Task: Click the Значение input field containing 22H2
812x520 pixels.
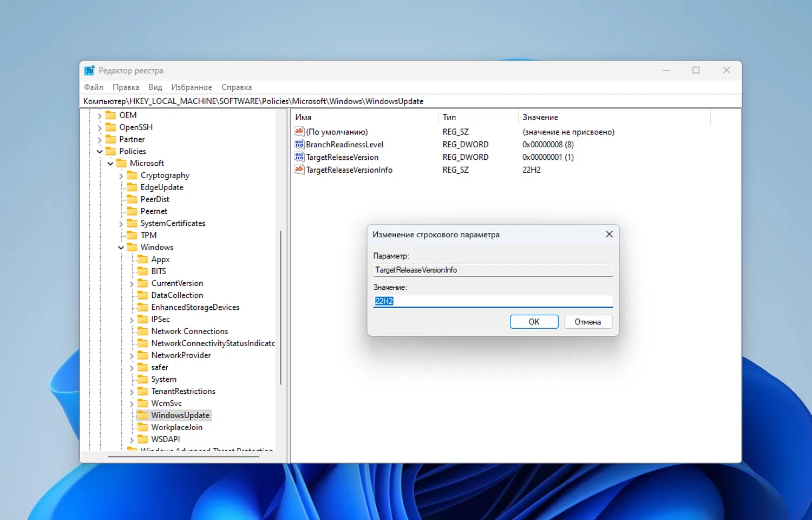Action: coord(493,301)
